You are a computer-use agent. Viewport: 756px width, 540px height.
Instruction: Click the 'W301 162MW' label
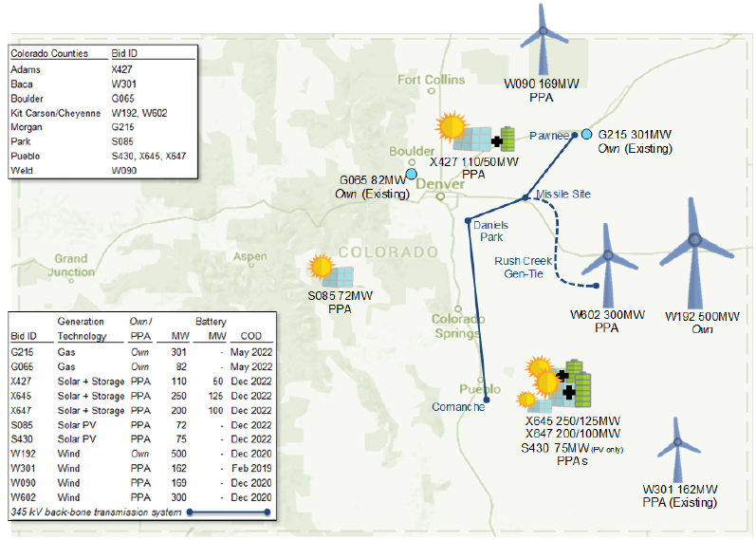tap(680, 490)
